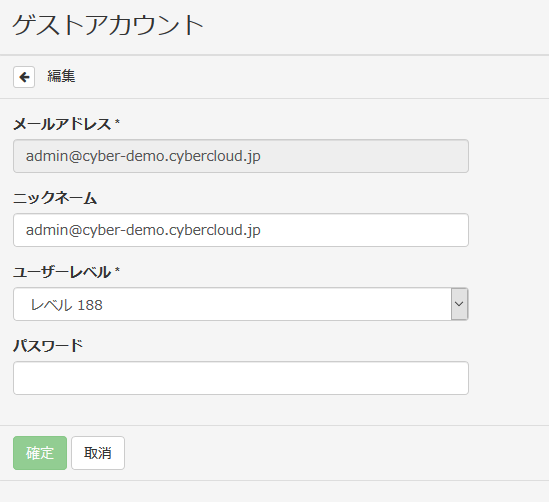Click the greyed-out メールアドレス field
Image resolution: width=549 pixels, height=502 pixels.
pos(241,156)
